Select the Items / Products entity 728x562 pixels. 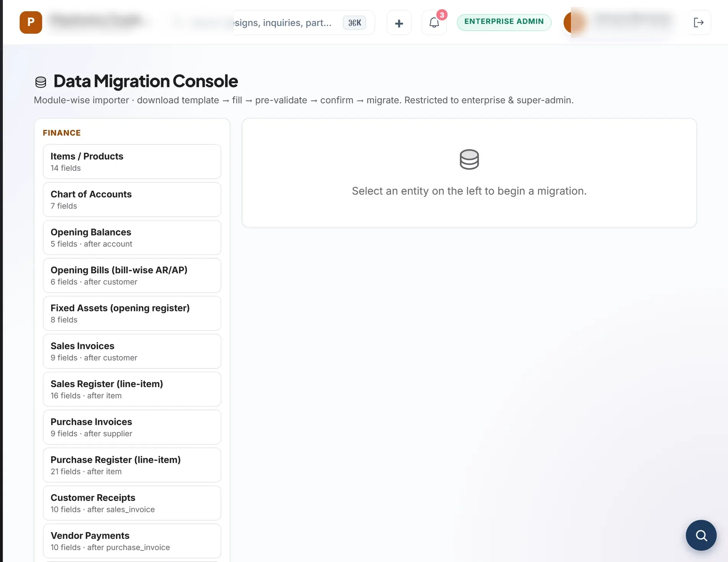[x=132, y=162]
